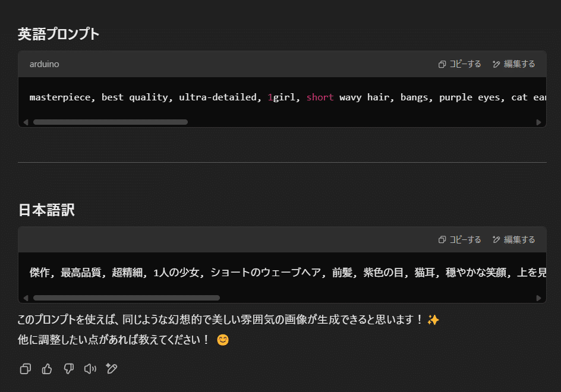Select the arduino language label

pyautogui.click(x=44, y=64)
